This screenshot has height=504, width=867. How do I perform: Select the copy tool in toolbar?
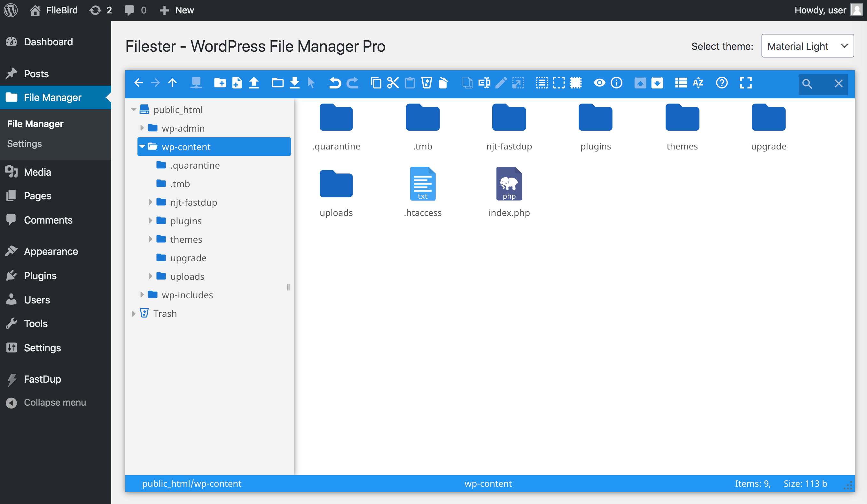(375, 83)
